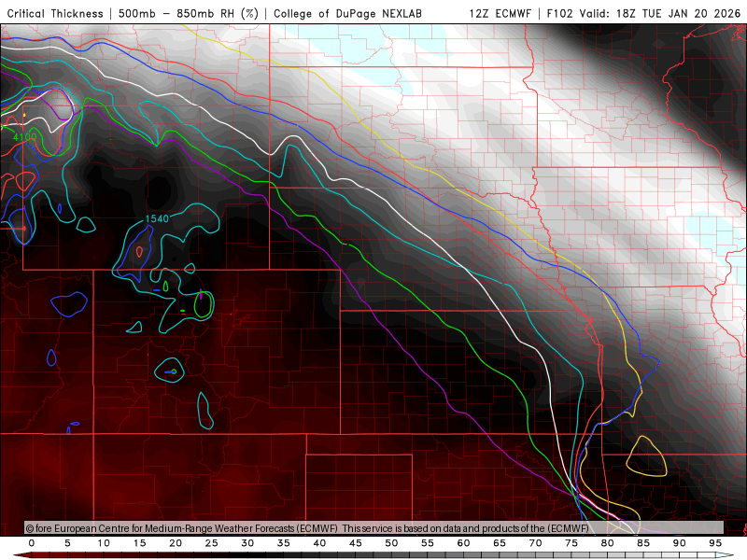Click the "70" value on the color scale
Viewport: 747px width, 560px height.
tap(535, 543)
